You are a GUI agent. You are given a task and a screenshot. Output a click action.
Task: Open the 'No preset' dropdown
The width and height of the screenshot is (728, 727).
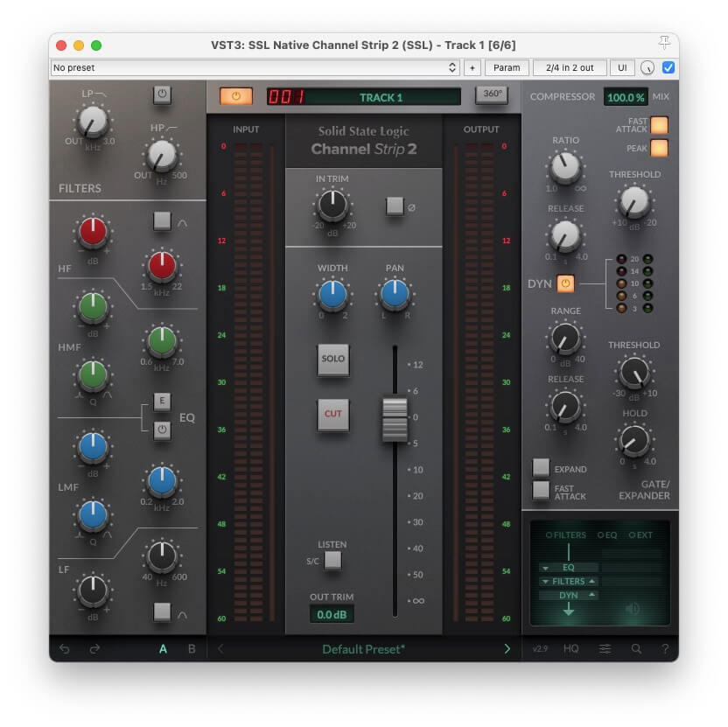click(255, 67)
